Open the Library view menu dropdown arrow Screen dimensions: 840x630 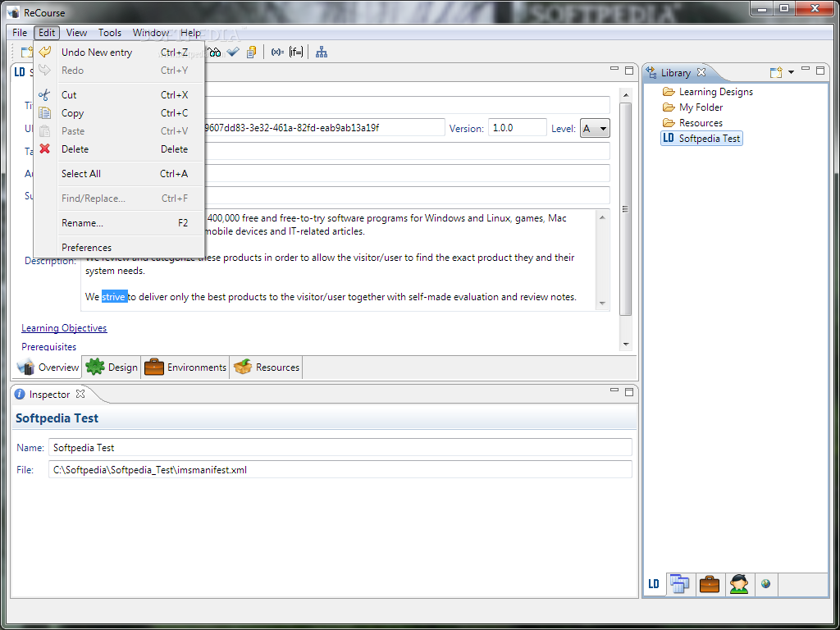pyautogui.click(x=791, y=73)
